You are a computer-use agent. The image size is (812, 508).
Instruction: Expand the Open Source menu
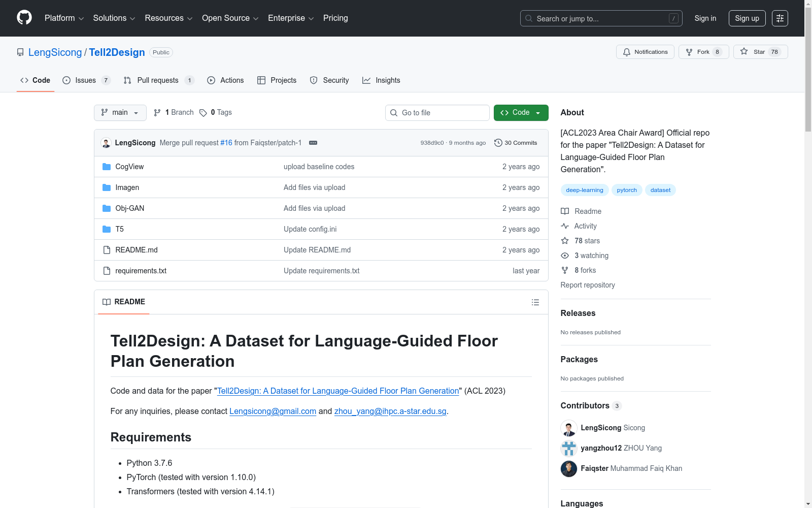point(230,18)
